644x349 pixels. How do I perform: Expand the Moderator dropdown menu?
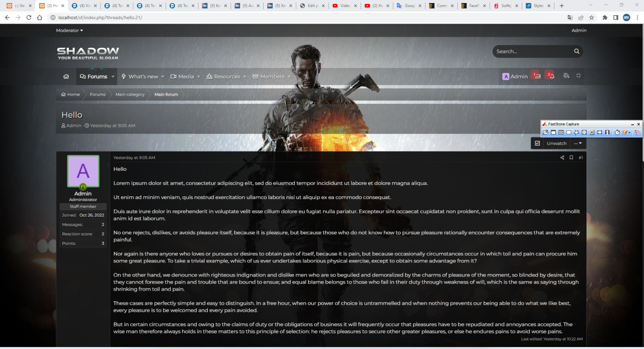coord(69,30)
